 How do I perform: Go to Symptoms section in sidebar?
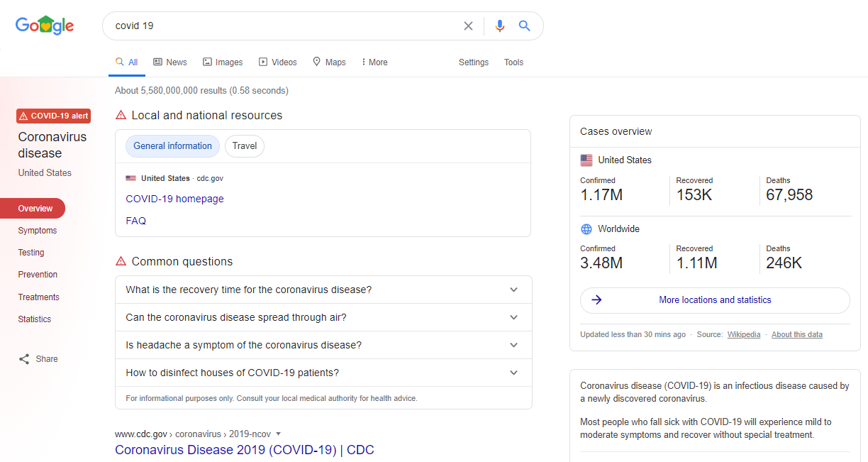pyautogui.click(x=38, y=231)
